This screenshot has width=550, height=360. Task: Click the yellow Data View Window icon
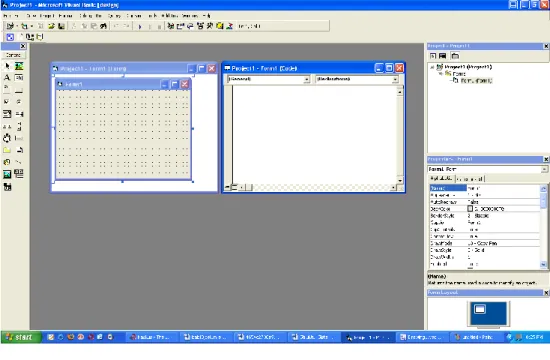[220, 26]
